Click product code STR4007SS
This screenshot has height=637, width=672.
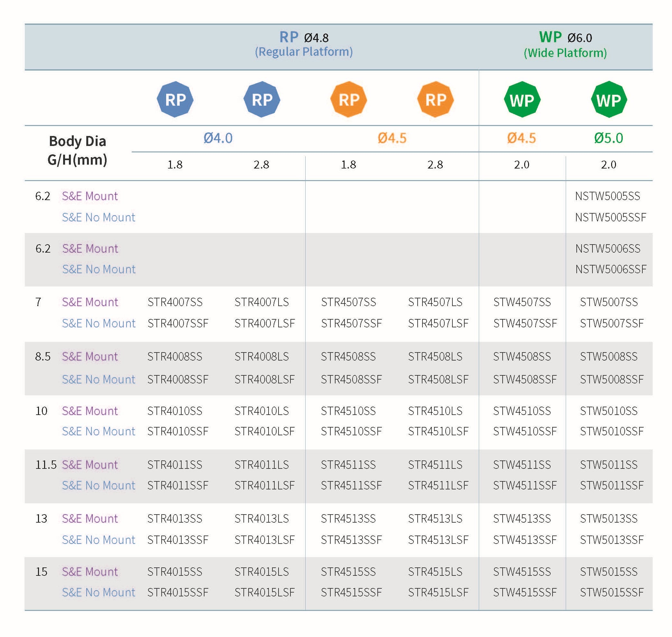click(x=175, y=302)
